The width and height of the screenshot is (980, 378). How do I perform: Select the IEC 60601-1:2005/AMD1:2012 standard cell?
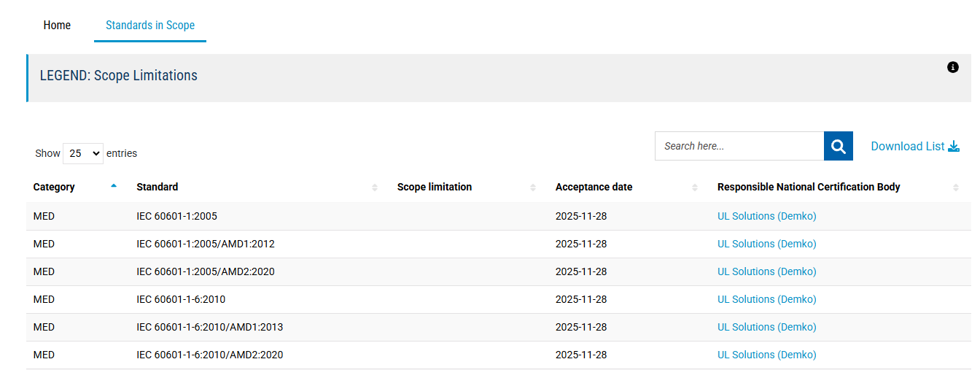(205, 244)
